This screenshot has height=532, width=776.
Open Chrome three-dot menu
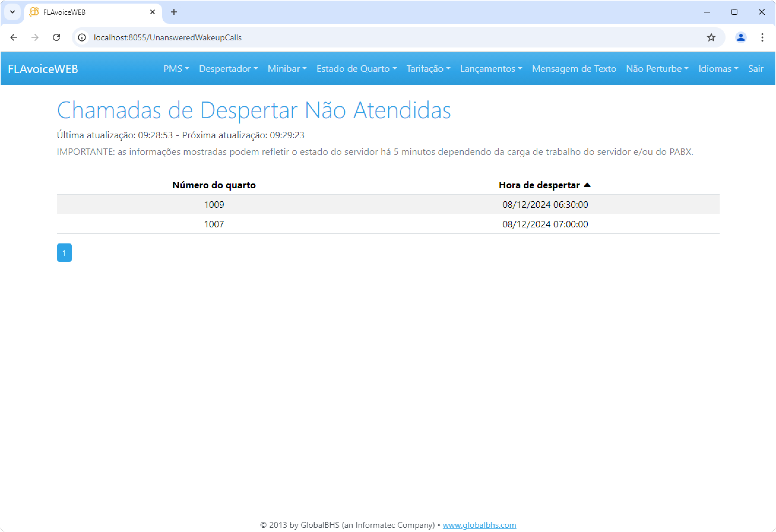[762, 37]
